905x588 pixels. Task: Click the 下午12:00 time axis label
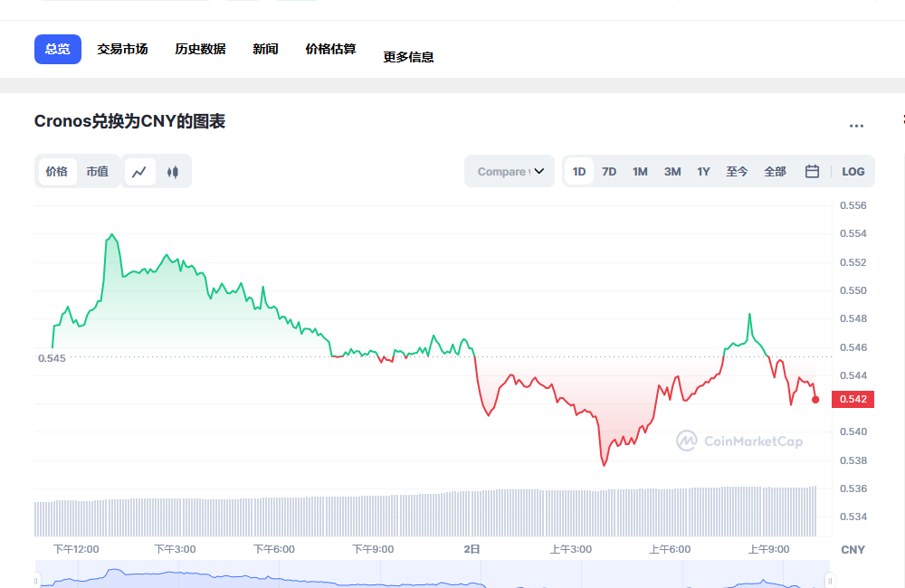tap(76, 549)
